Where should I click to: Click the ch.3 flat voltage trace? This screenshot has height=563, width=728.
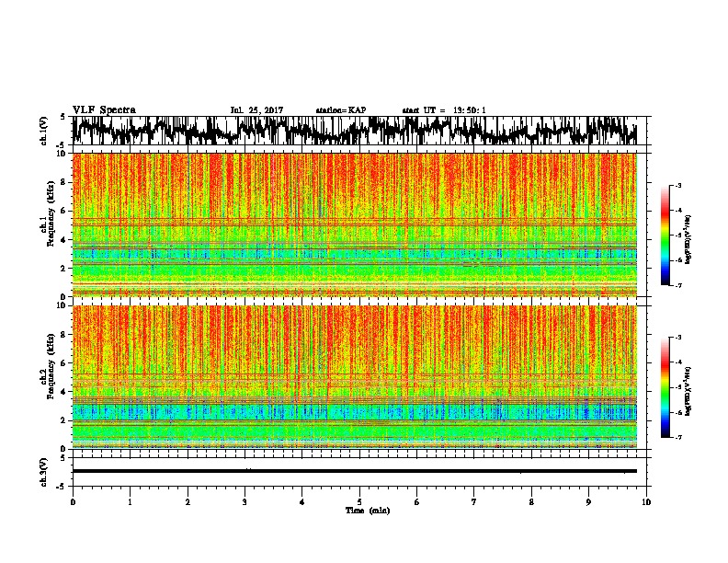pyautogui.click(x=355, y=471)
